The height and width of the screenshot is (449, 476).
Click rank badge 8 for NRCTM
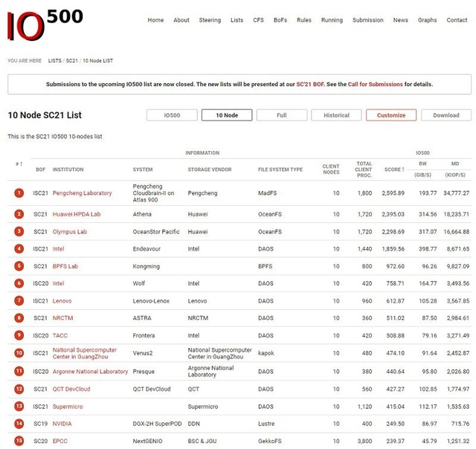click(x=19, y=318)
